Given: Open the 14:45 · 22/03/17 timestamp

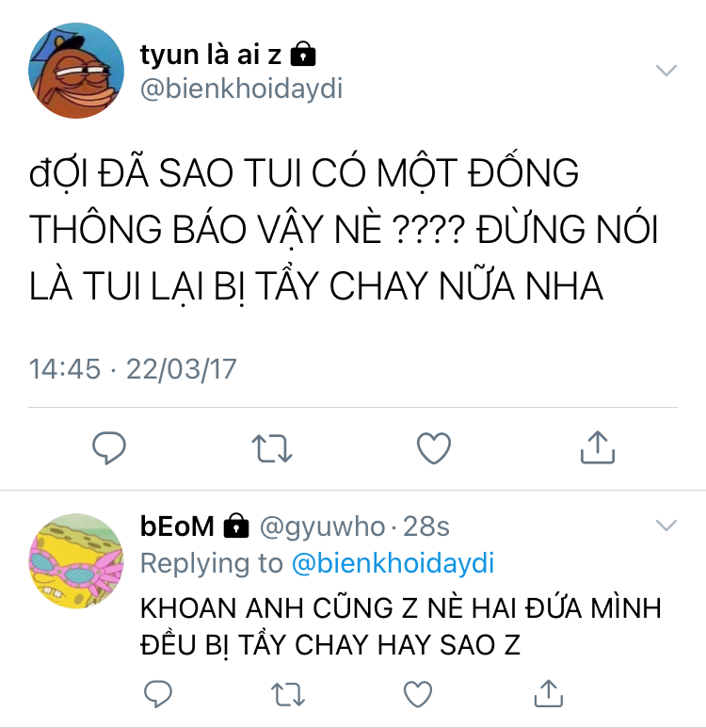Looking at the screenshot, I should 133,369.
